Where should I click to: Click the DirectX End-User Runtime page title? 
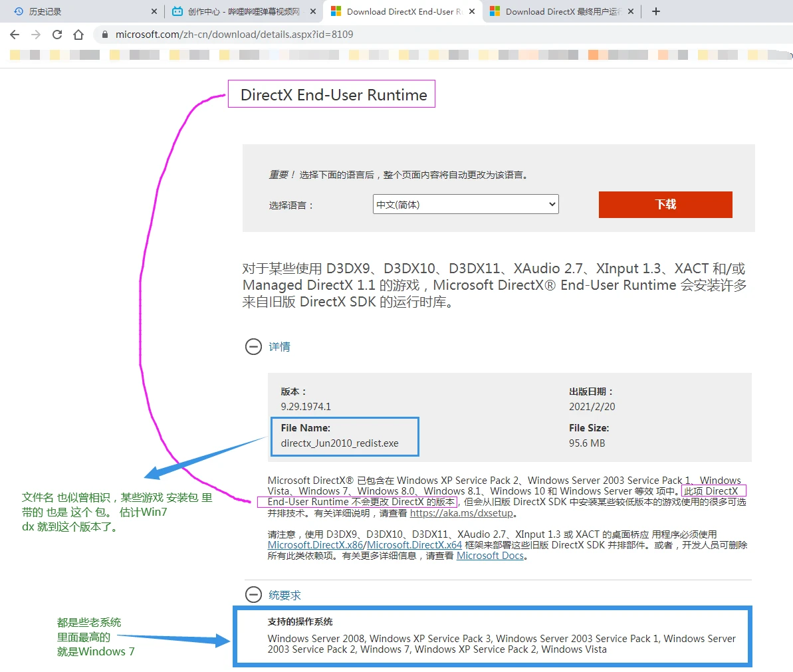point(334,94)
